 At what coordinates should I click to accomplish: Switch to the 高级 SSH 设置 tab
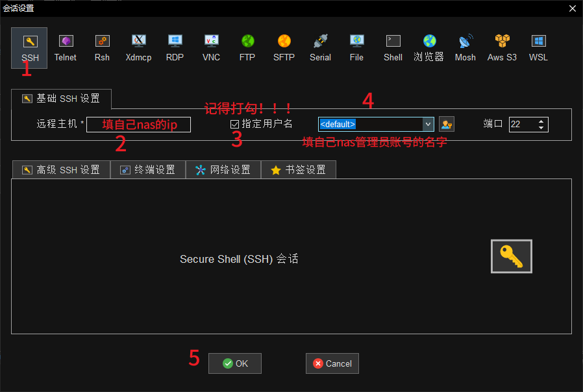coord(61,170)
